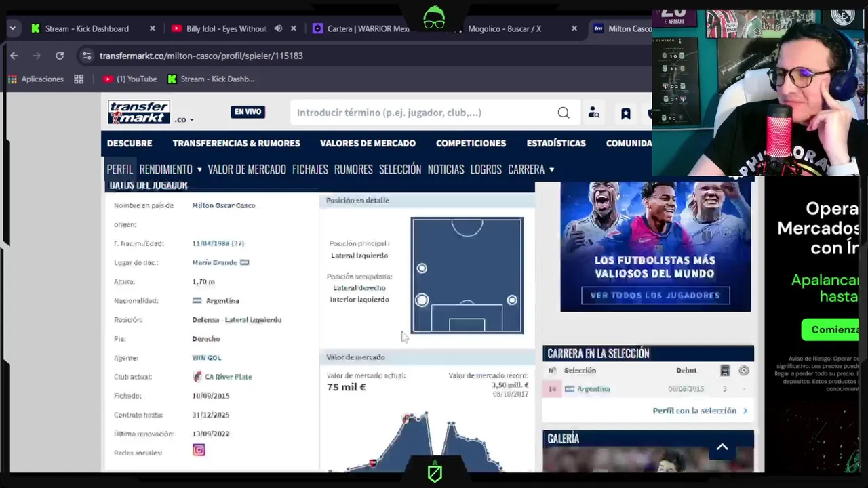Open YouTube bookmark
Screen dimensions: 868x488
click(x=130, y=79)
